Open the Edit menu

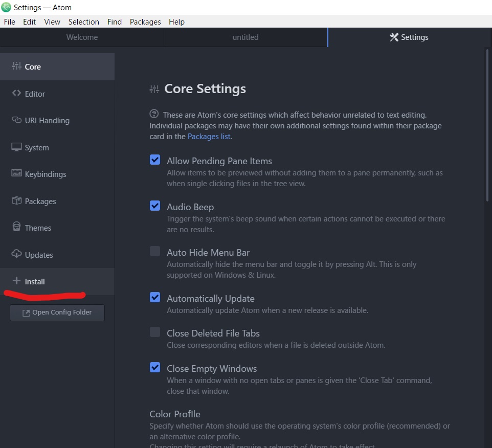(30, 21)
